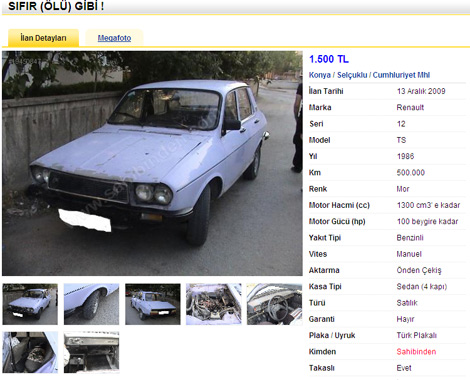This screenshot has width=470, height=380.
Task: Select the open trunk thumbnail
Action: click(91, 352)
